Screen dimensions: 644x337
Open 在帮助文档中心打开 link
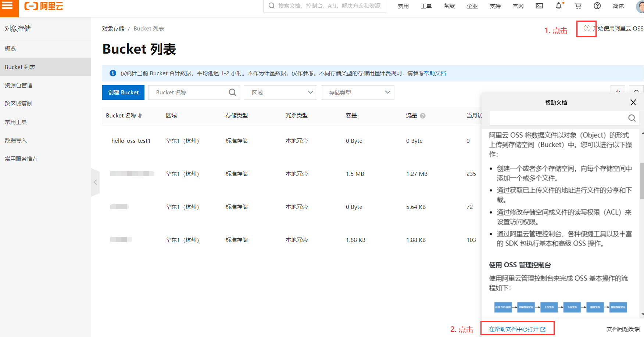pyautogui.click(x=517, y=329)
